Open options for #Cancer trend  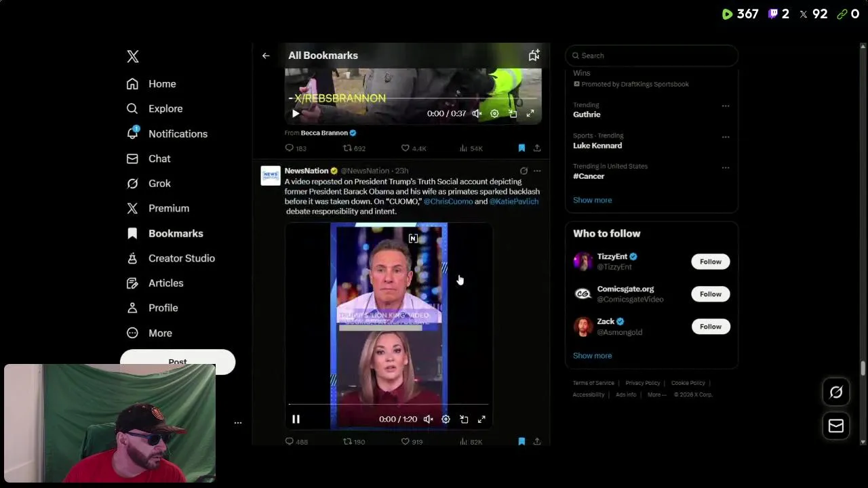coord(726,167)
